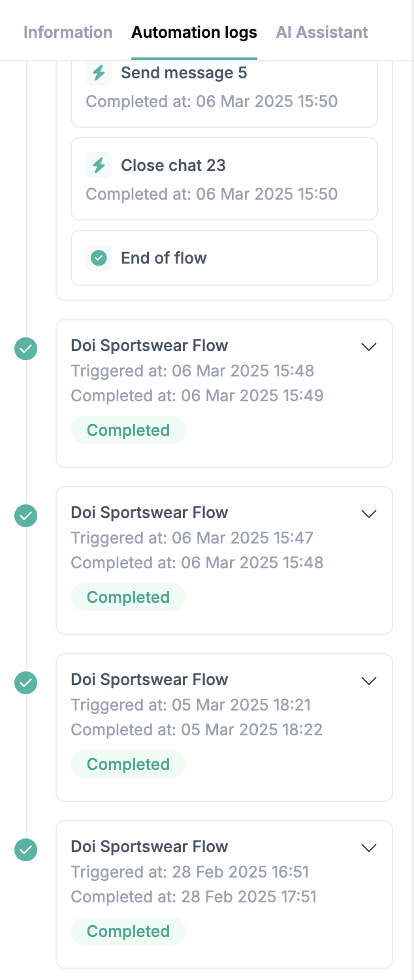Viewport: 414px width, 980px height.
Task: Click the End of flow step card
Action: tap(224, 258)
